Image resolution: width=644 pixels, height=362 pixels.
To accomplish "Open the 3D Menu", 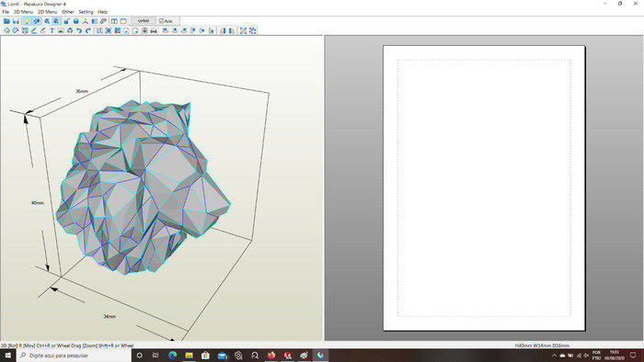I will [x=23, y=12].
